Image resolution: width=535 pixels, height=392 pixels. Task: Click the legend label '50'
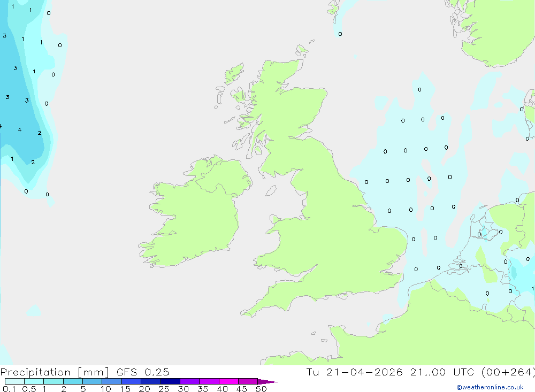[262, 389]
